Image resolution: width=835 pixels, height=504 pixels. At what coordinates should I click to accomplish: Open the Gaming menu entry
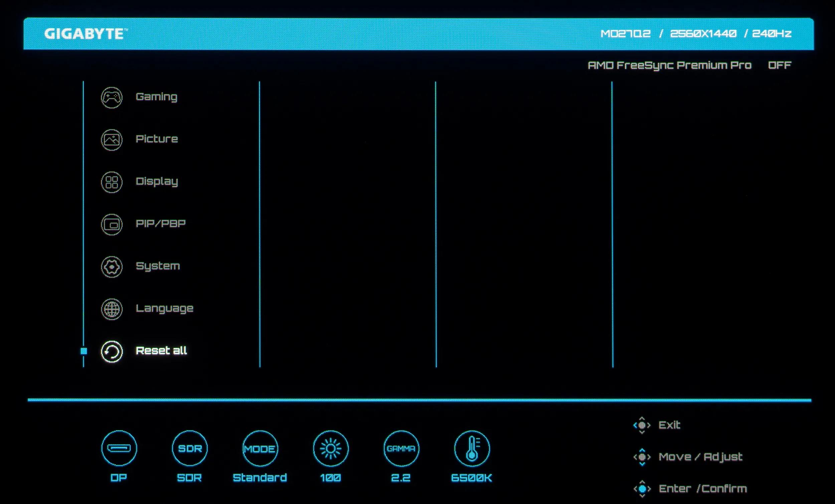[x=156, y=97]
